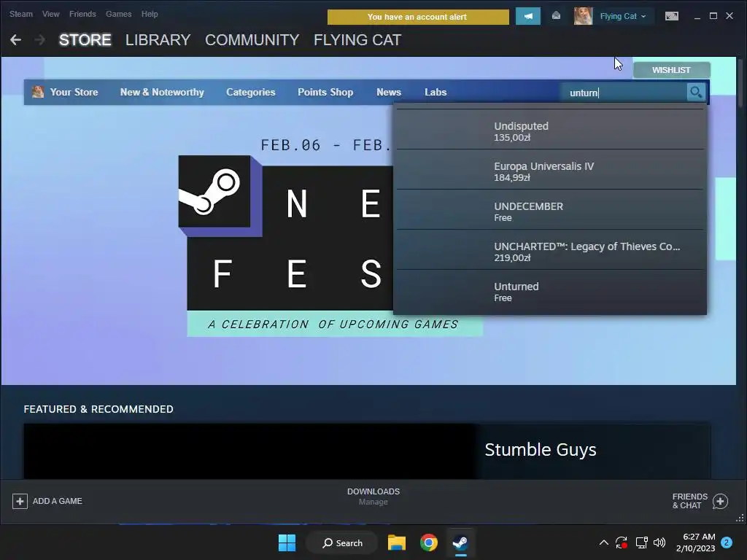747x560 pixels.
Task: Switch to the COMMUNITY tab
Action: pyautogui.click(x=252, y=40)
